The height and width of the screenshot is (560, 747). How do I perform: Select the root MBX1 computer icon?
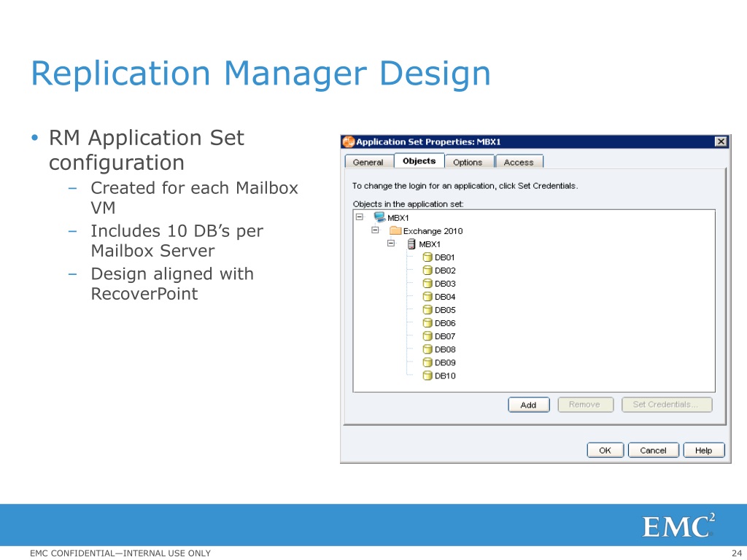pos(379,217)
